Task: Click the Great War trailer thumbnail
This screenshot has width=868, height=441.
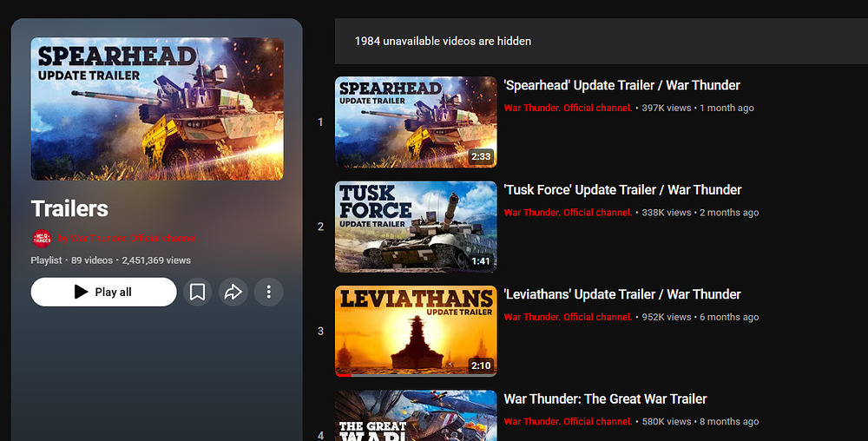Action: pyautogui.click(x=416, y=416)
